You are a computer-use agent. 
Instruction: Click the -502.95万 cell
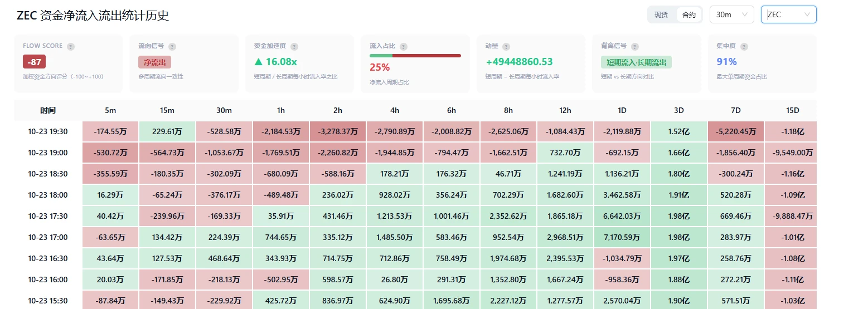point(281,279)
